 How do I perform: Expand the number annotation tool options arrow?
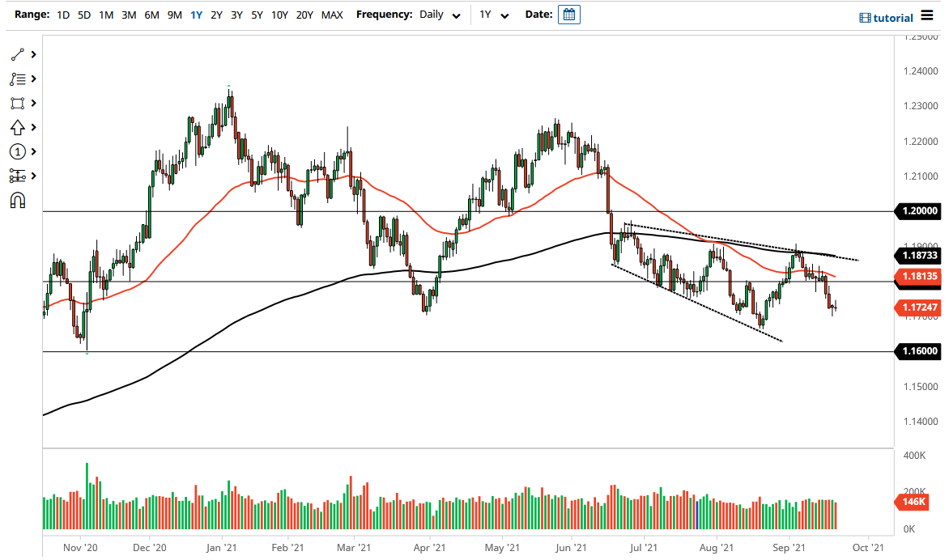click(x=34, y=152)
